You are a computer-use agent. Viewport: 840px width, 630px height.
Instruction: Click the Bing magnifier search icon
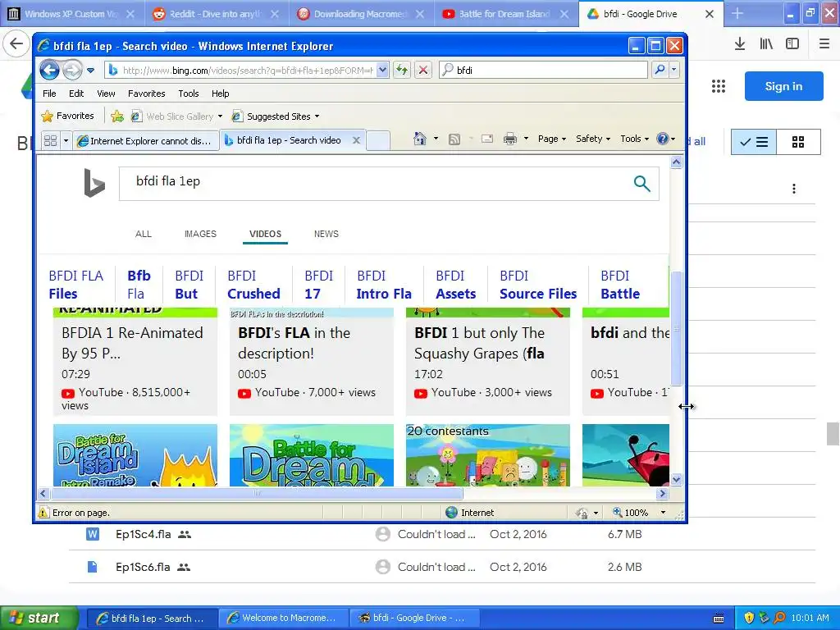point(641,184)
